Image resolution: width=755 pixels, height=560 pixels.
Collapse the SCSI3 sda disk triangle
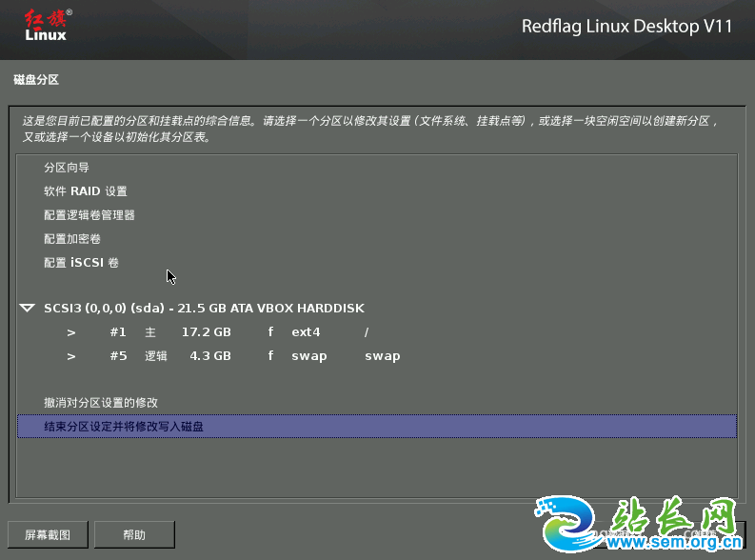27,309
